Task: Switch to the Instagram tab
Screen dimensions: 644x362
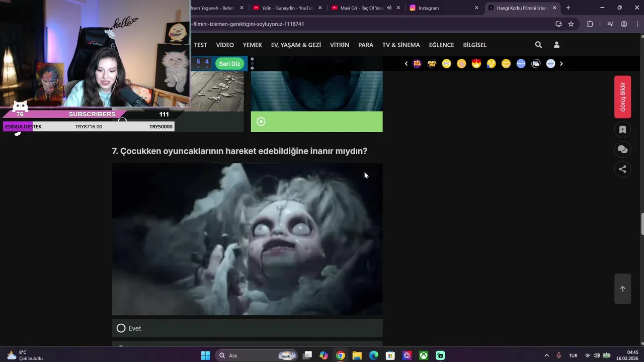Action: click(x=444, y=8)
